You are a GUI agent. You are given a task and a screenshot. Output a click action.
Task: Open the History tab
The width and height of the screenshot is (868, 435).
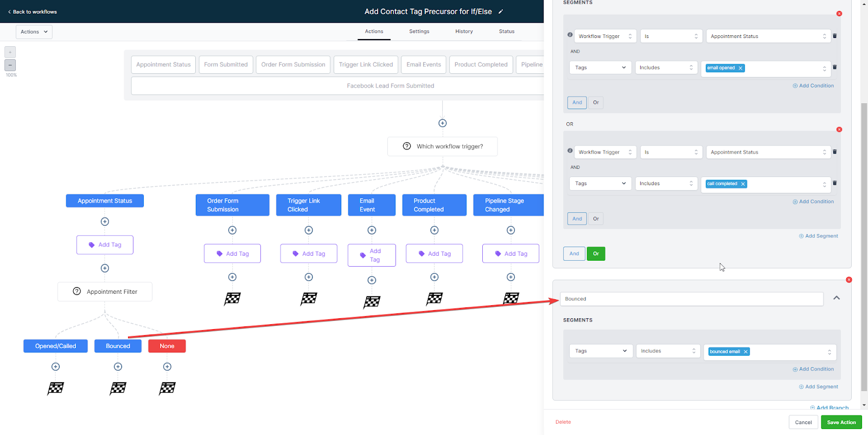464,31
